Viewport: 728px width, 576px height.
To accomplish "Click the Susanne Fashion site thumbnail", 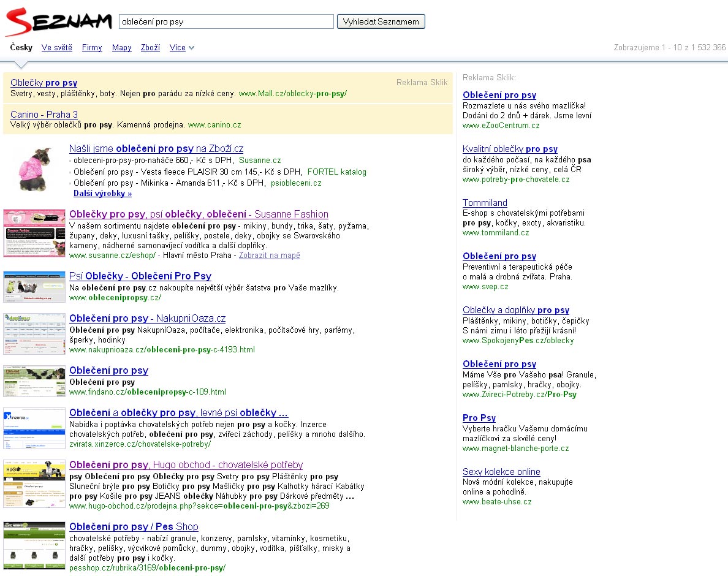I will coord(34,233).
